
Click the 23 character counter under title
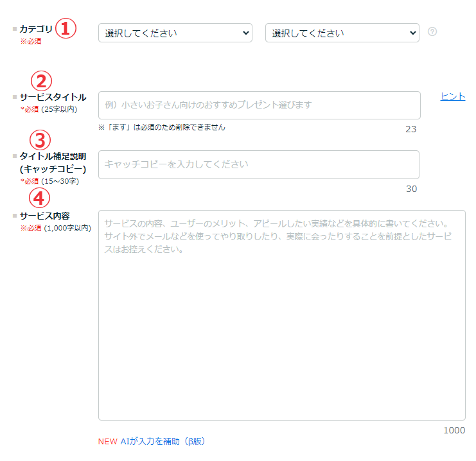pos(411,129)
